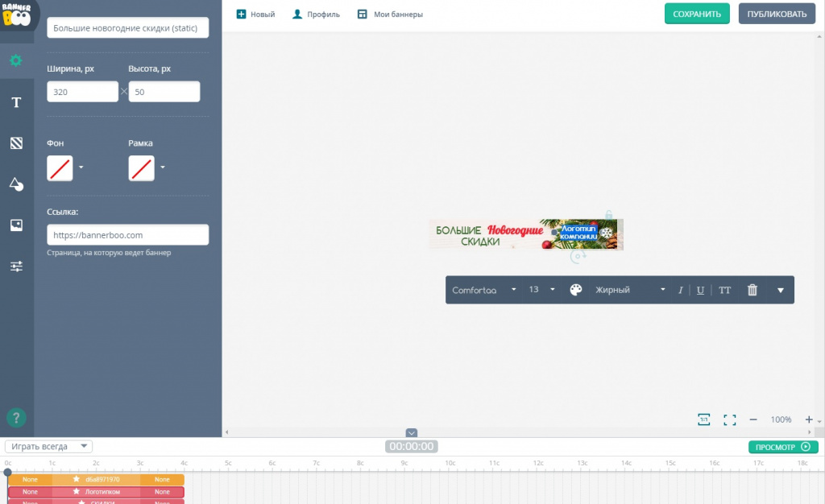The height and width of the screenshot is (504, 825).
Task: Click the lock icon above banner
Action: coord(609,214)
